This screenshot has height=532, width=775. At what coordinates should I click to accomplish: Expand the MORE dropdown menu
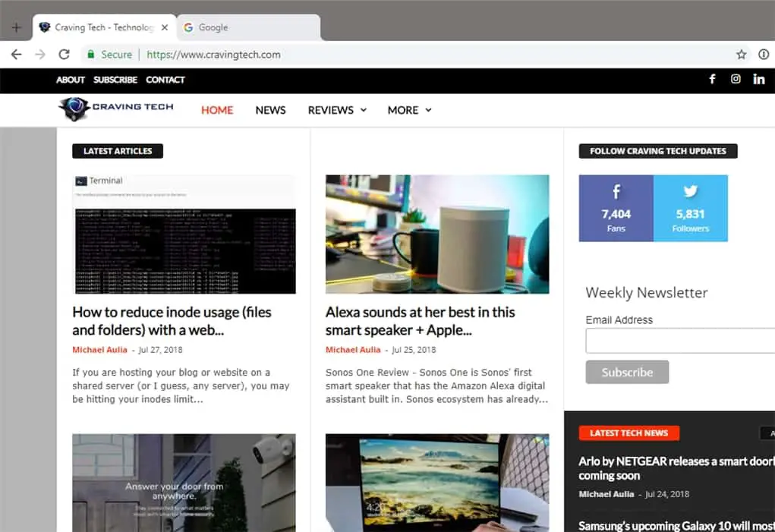tap(409, 110)
